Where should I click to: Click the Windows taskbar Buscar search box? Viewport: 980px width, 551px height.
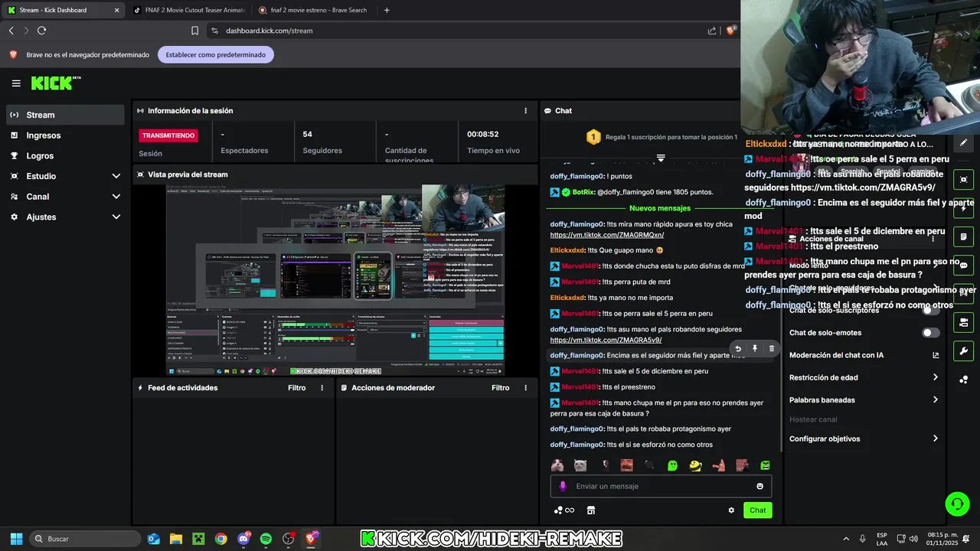tap(84, 539)
